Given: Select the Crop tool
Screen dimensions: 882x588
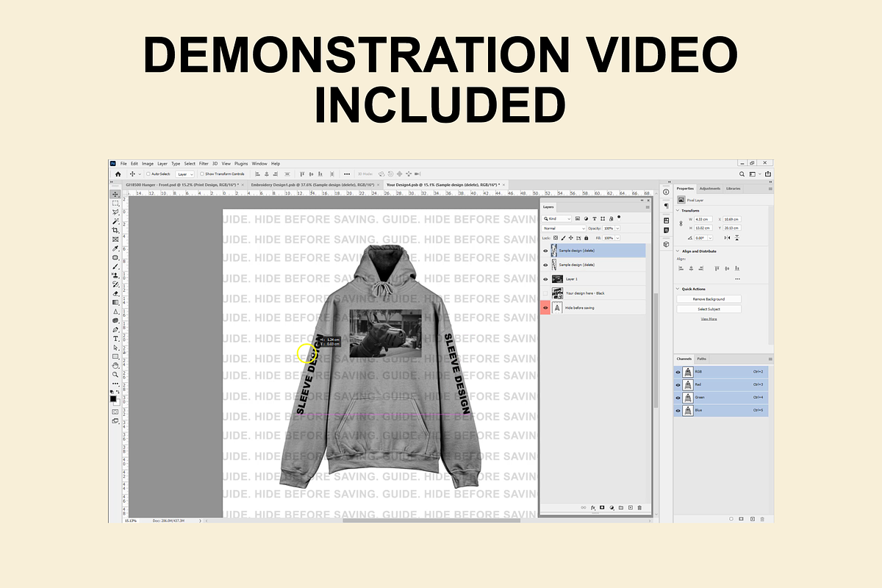Looking at the screenshot, I should [x=116, y=231].
